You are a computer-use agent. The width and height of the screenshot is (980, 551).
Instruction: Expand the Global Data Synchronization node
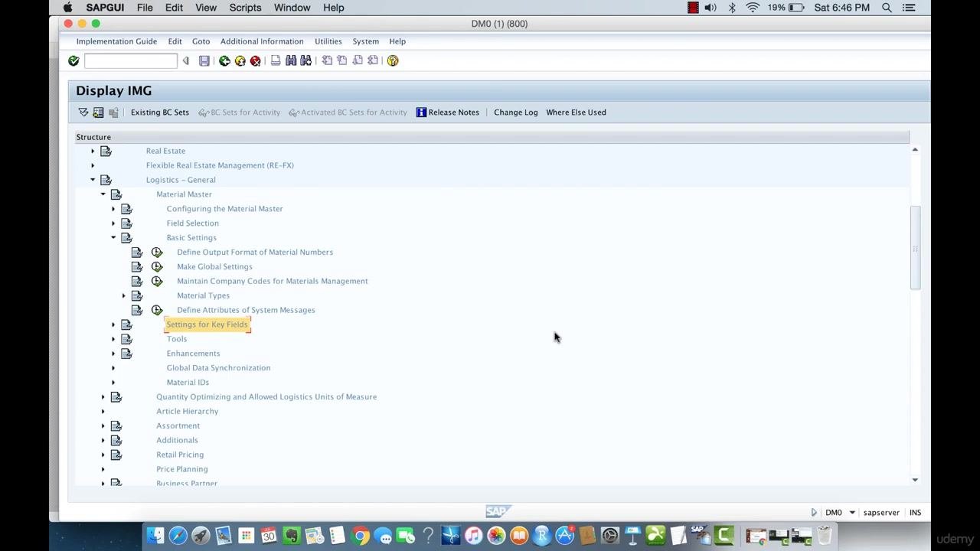(x=113, y=368)
